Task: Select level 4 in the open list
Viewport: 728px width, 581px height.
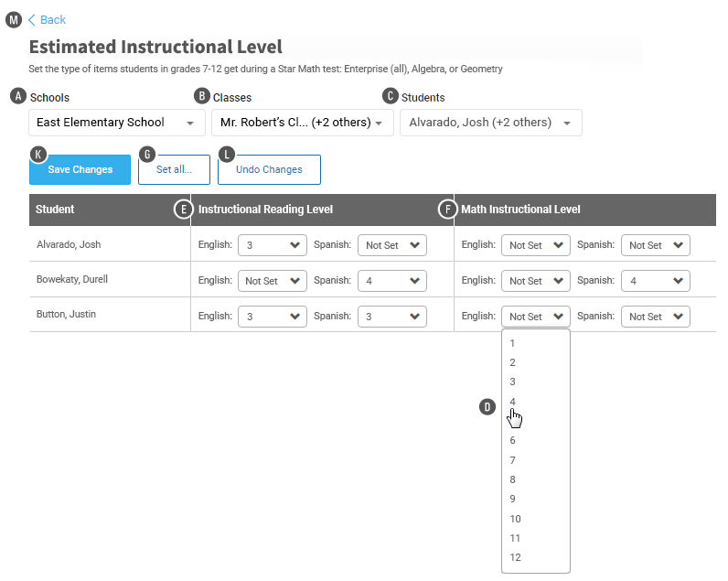Action: [x=513, y=402]
